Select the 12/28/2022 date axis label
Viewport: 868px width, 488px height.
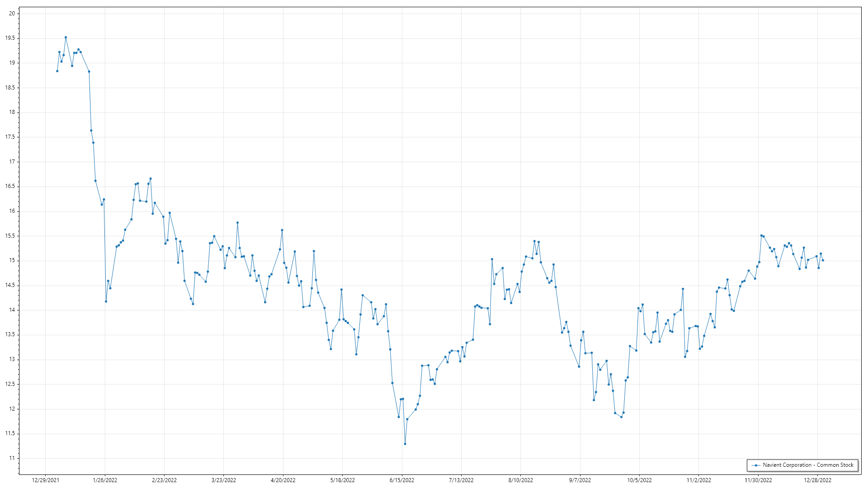(x=817, y=480)
